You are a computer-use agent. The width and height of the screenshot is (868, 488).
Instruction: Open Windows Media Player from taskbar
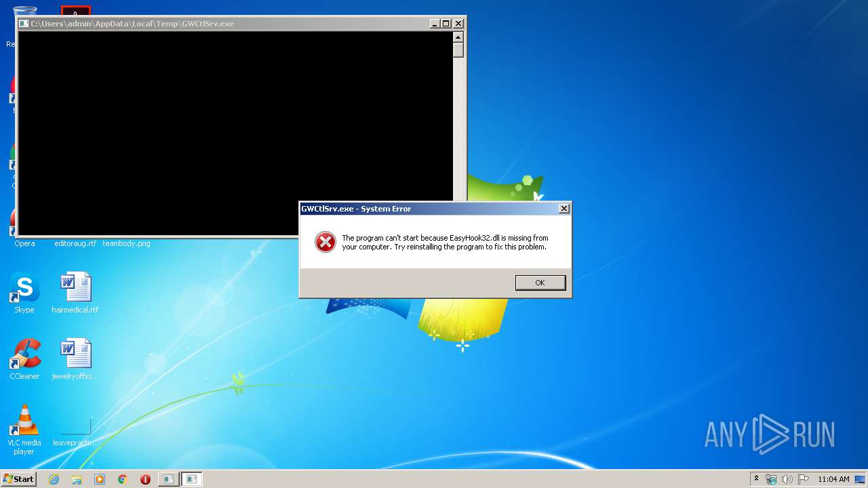(100, 479)
